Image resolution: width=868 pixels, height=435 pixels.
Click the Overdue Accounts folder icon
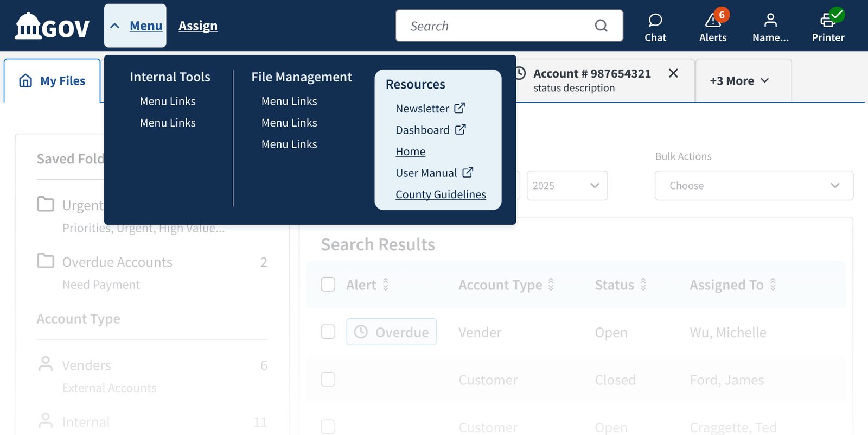pyautogui.click(x=46, y=261)
